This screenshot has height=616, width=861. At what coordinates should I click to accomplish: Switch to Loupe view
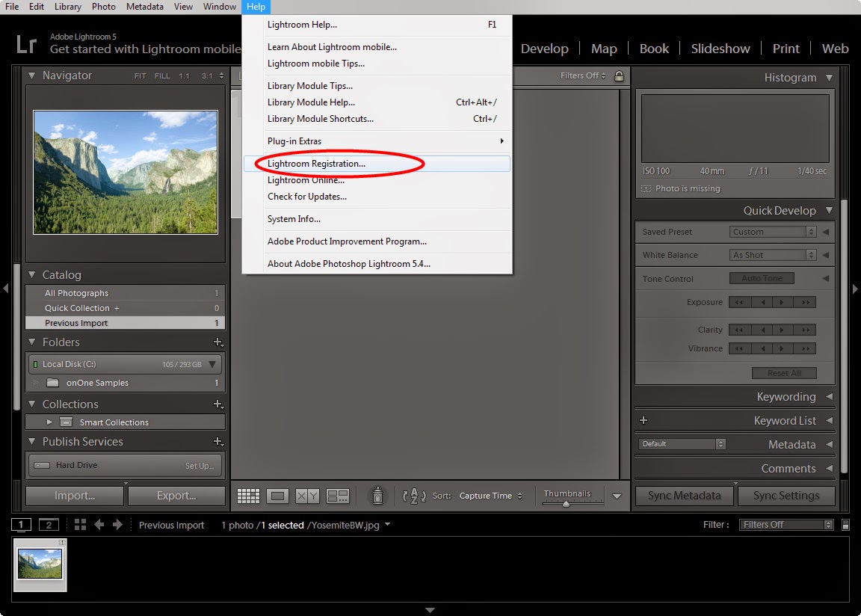click(277, 495)
